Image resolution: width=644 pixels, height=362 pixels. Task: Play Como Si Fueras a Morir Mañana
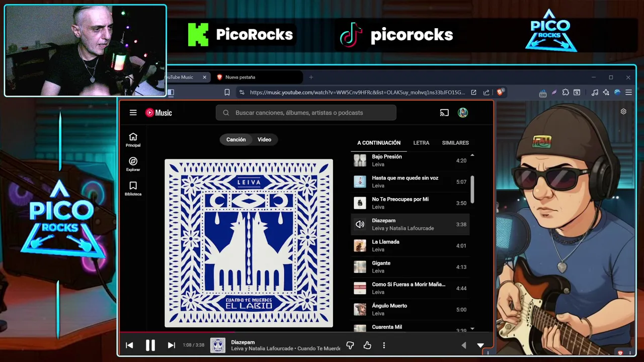410,288
